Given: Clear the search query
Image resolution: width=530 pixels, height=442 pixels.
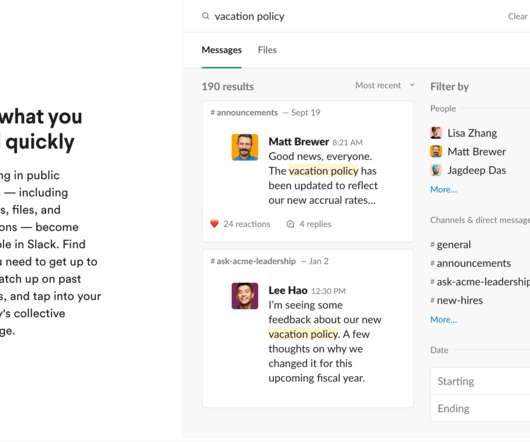Looking at the screenshot, I should tap(517, 16).
